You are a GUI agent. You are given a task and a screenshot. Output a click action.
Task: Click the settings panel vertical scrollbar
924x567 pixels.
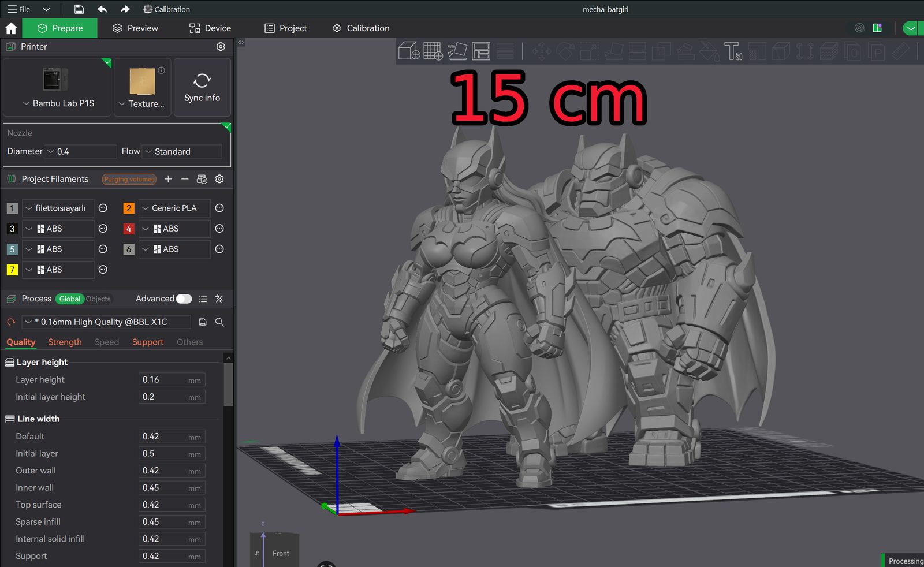pos(229,383)
